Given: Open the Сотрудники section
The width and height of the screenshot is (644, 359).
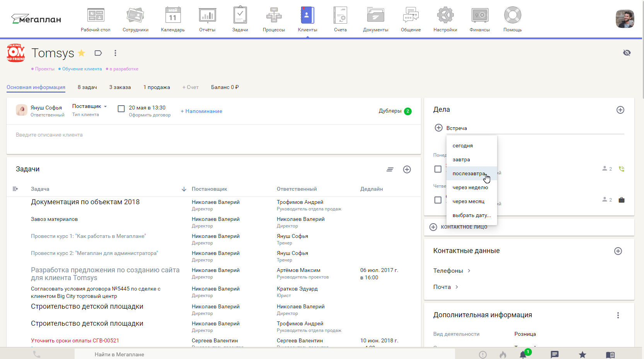Looking at the screenshot, I should click(135, 19).
